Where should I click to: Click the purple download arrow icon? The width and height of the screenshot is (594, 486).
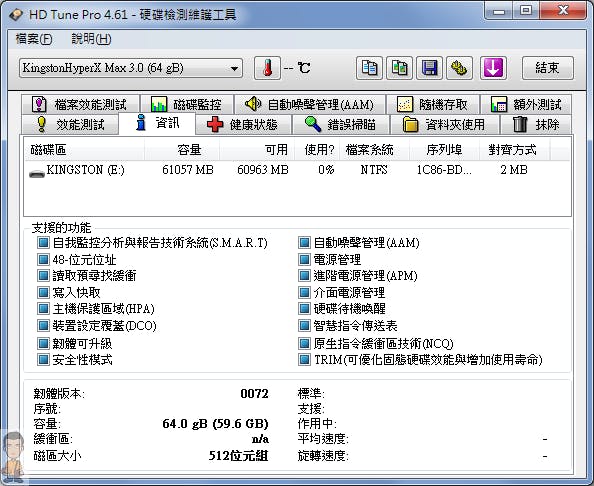coord(493,68)
